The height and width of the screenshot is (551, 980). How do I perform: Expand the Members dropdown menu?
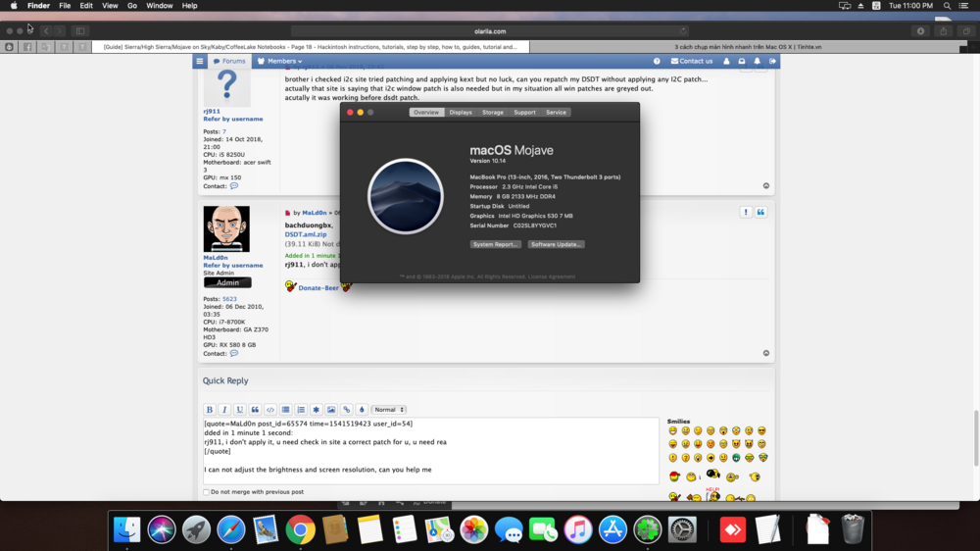(x=279, y=62)
